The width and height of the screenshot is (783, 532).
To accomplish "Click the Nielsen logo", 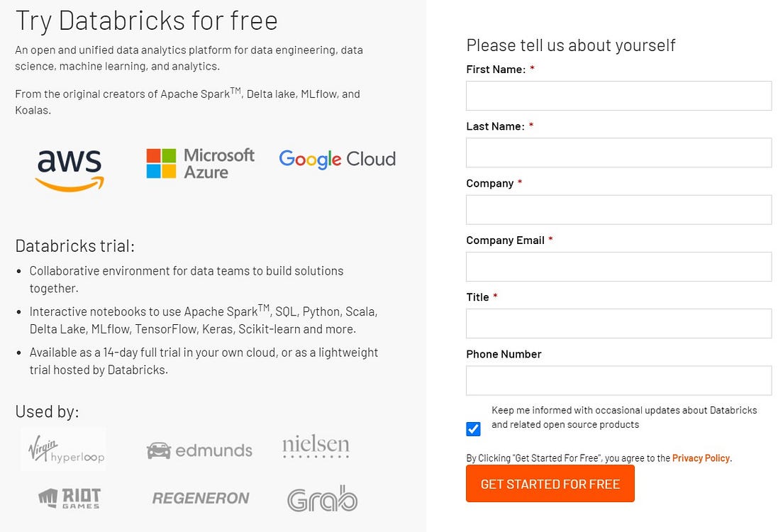I will point(316,447).
